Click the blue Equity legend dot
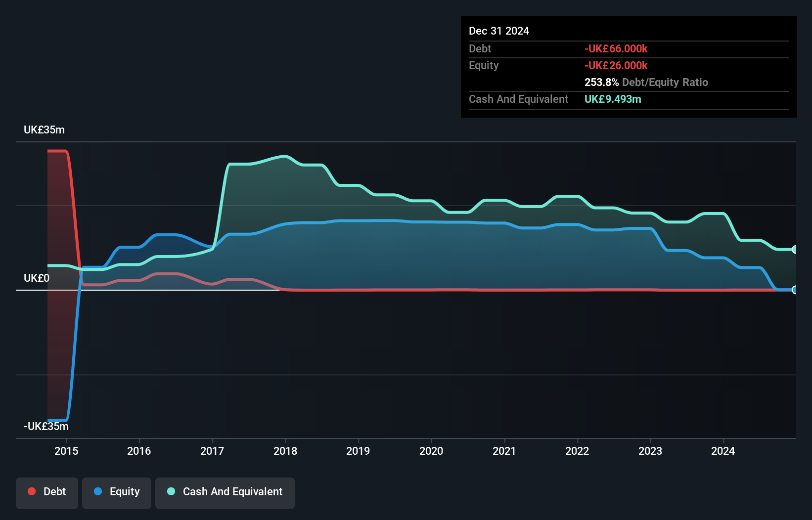Image resolution: width=812 pixels, height=520 pixels. [x=98, y=491]
